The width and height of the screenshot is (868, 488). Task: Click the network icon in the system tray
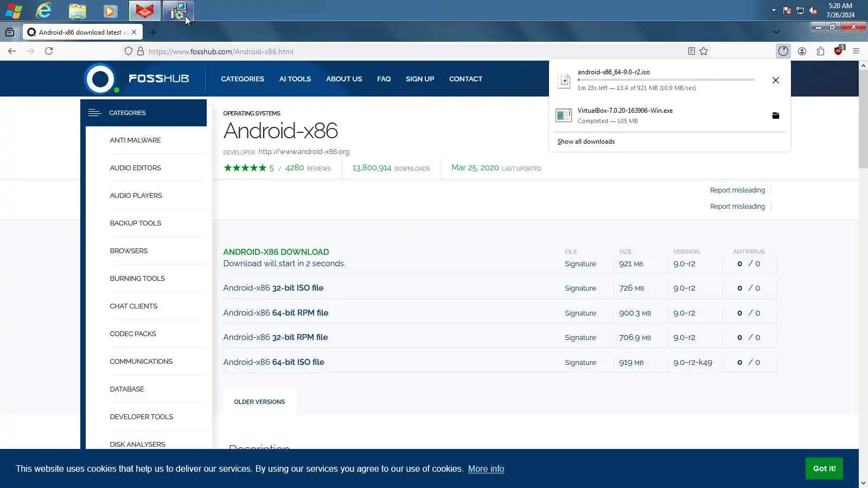pos(800,10)
